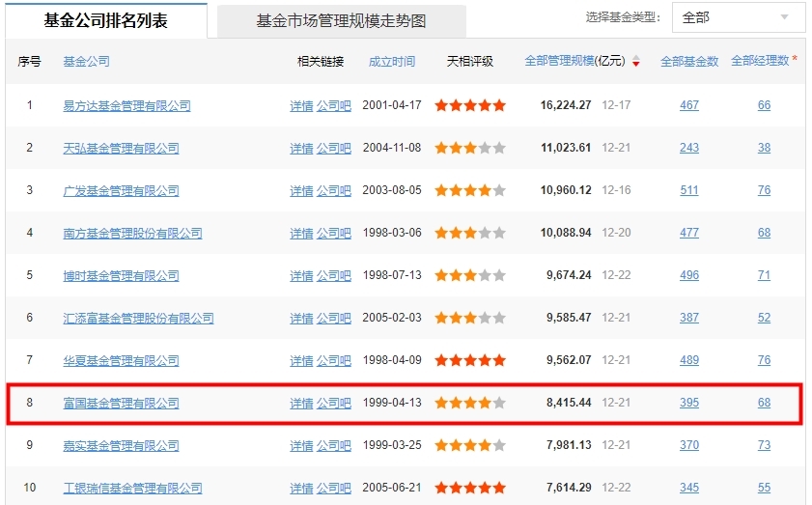Select founding date 1999-04-13
This screenshot has height=505, width=812.
click(392, 403)
